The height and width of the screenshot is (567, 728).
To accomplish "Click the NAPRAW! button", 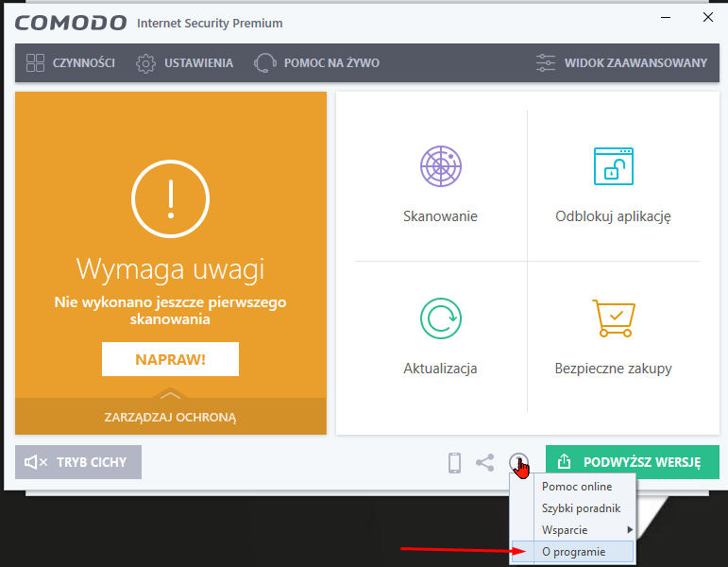I will pos(170,359).
